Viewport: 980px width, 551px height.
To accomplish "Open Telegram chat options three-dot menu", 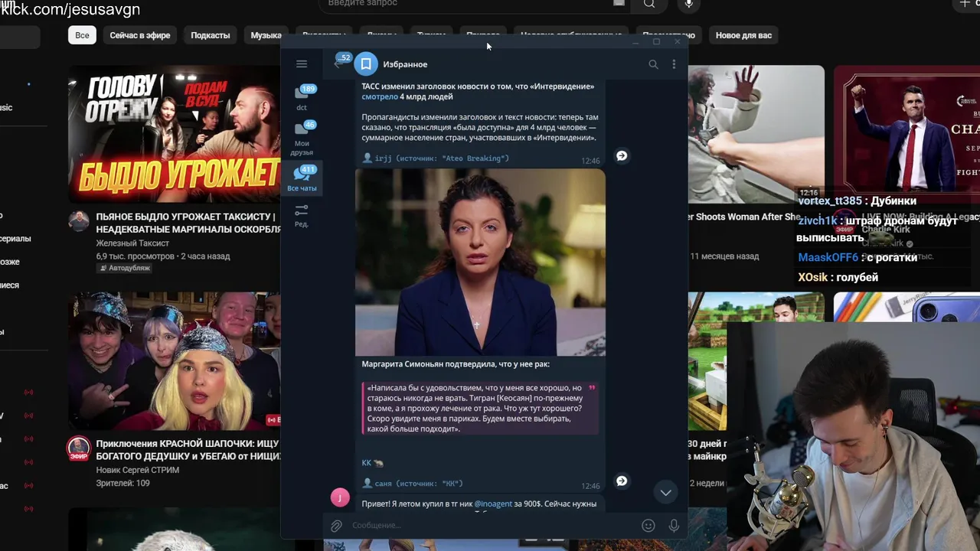I will point(674,64).
